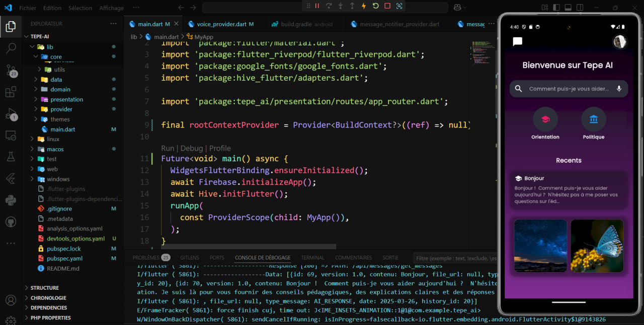Open the GitHub sidebar icon
Screen dimensions: 644x325
point(11,222)
